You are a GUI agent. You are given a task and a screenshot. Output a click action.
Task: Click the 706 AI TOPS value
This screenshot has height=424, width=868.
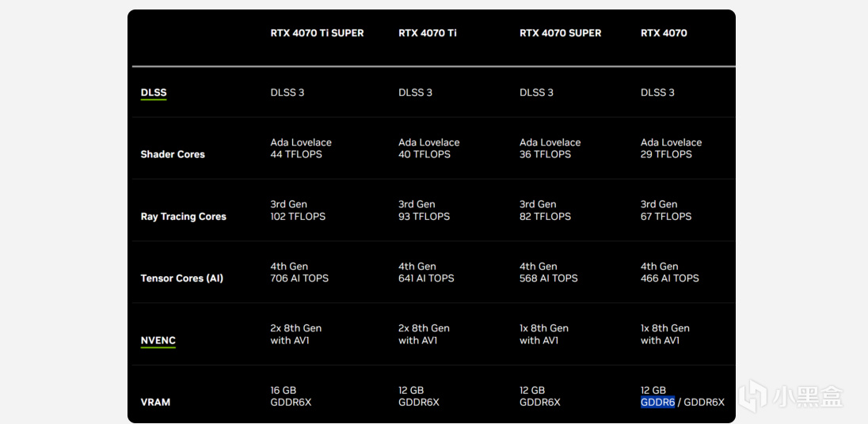click(299, 278)
